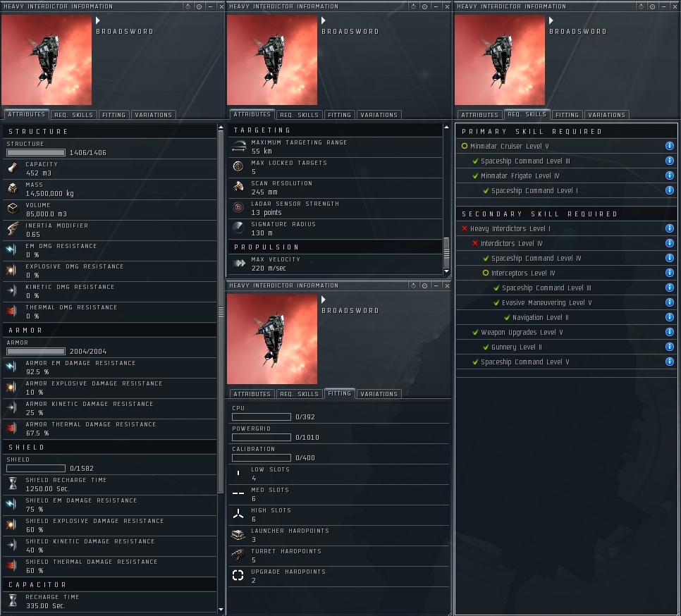Toggle the pin icon on the Req. Skills window
Viewport: 681px width, 616px height.
(641, 6)
